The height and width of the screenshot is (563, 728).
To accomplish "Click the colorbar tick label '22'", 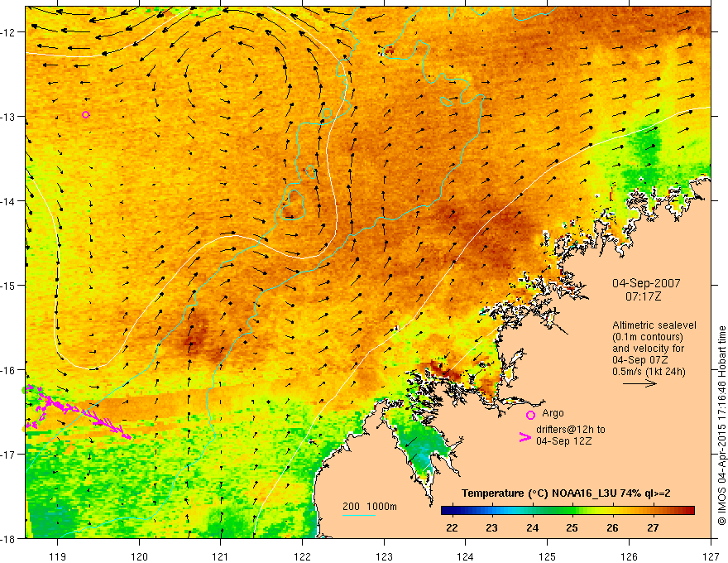I will click(x=452, y=527).
